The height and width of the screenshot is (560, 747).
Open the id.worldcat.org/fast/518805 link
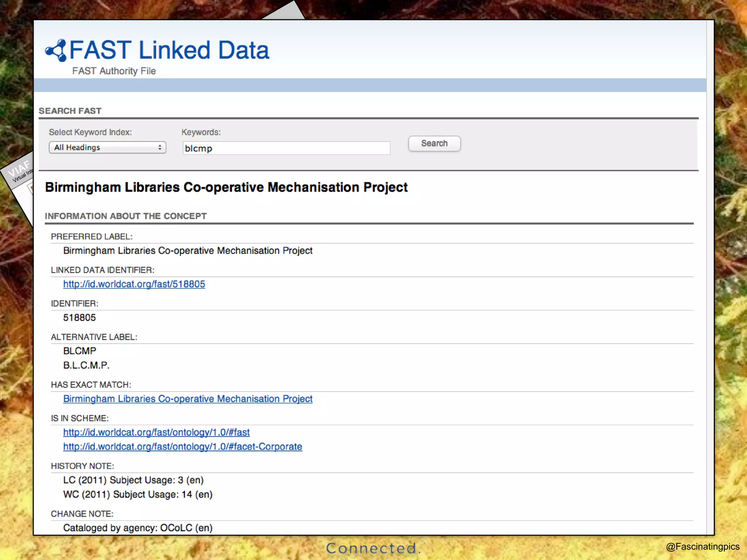[x=134, y=284]
